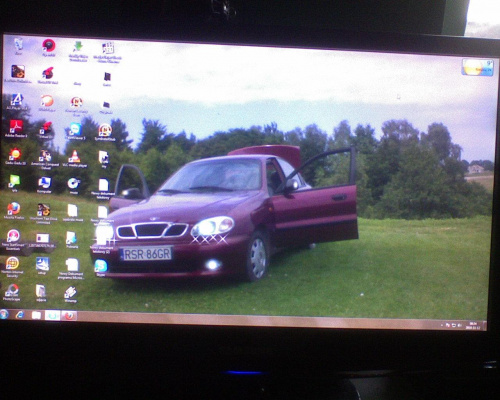
Task: Launch Norton Internet Security shortcut
Action: [x=12, y=267]
